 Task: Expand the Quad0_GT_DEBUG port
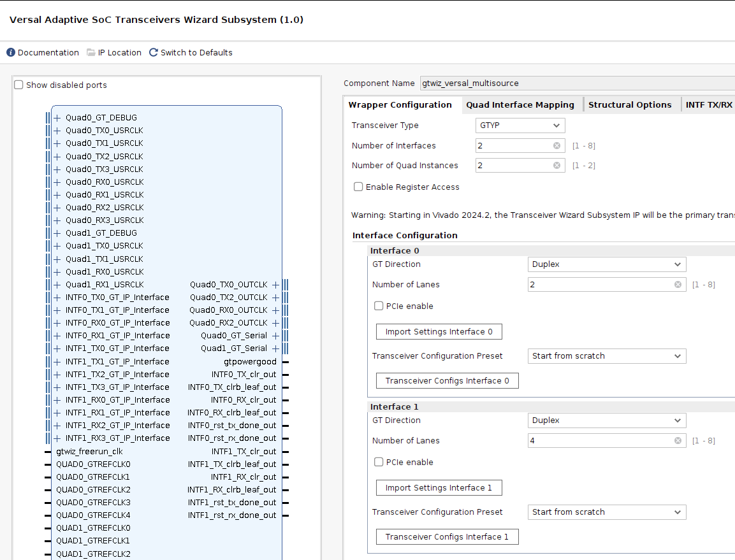point(57,118)
